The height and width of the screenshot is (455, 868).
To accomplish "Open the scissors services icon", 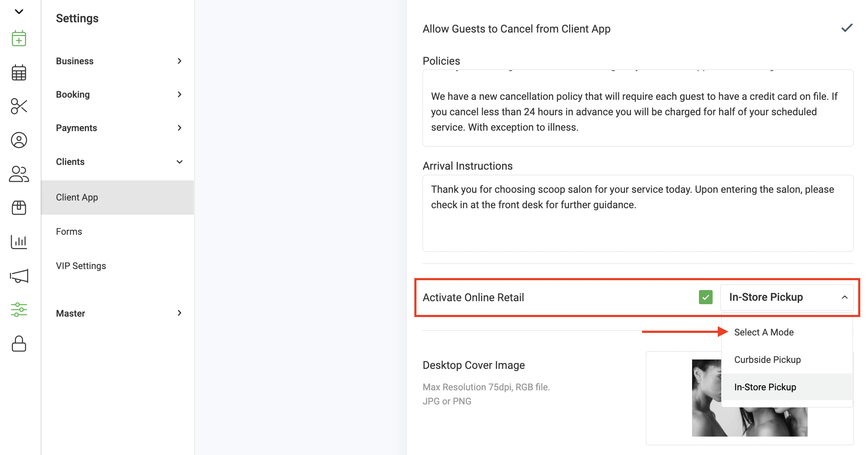I will tap(19, 106).
